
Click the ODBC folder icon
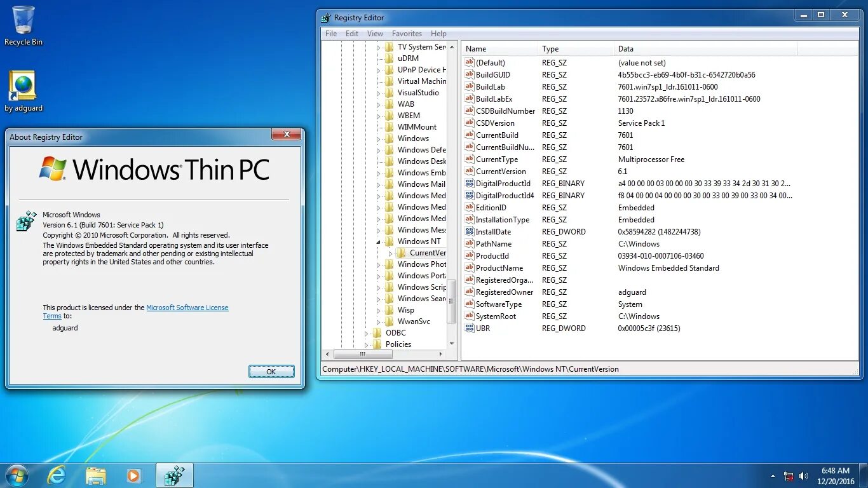pos(377,332)
